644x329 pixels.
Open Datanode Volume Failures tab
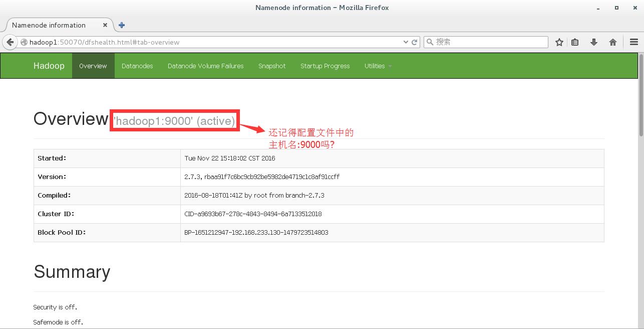tap(205, 66)
